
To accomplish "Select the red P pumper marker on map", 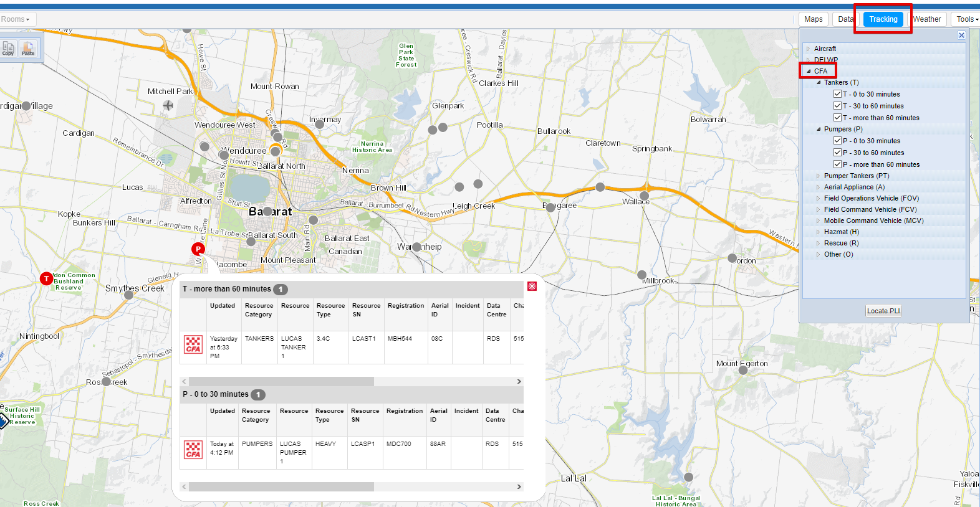I will click(x=198, y=249).
